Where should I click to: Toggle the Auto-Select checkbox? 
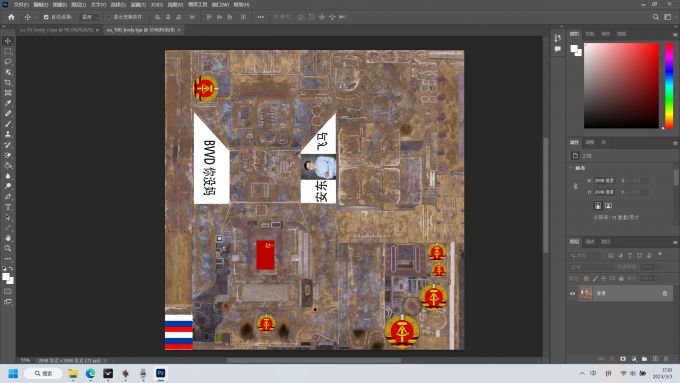tap(46, 17)
